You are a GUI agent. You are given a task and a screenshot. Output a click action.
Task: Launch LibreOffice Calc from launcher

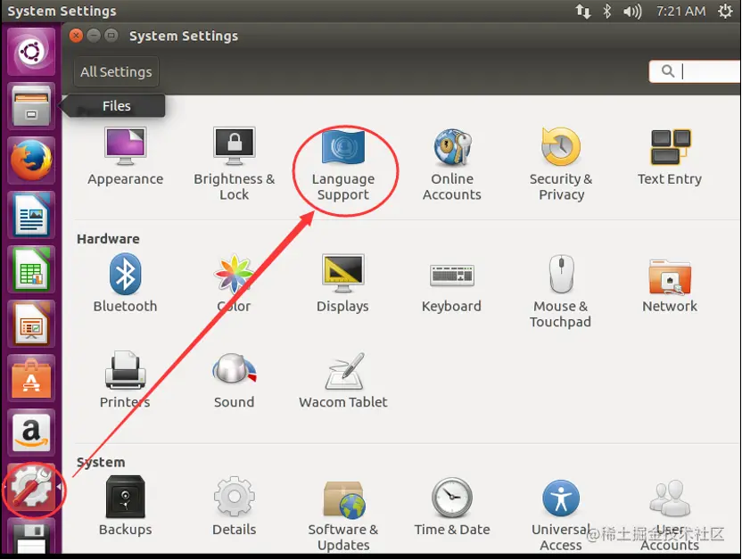coord(32,269)
